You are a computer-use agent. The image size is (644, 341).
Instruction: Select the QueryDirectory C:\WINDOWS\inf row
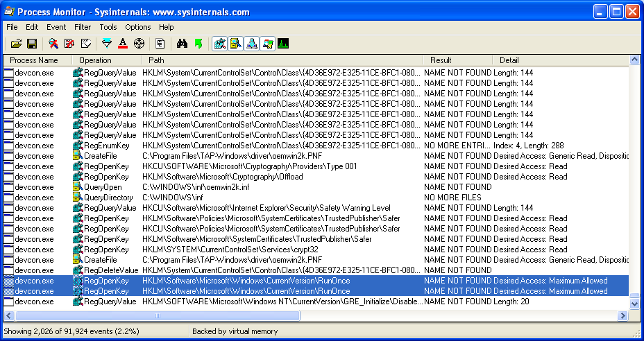(x=316, y=198)
